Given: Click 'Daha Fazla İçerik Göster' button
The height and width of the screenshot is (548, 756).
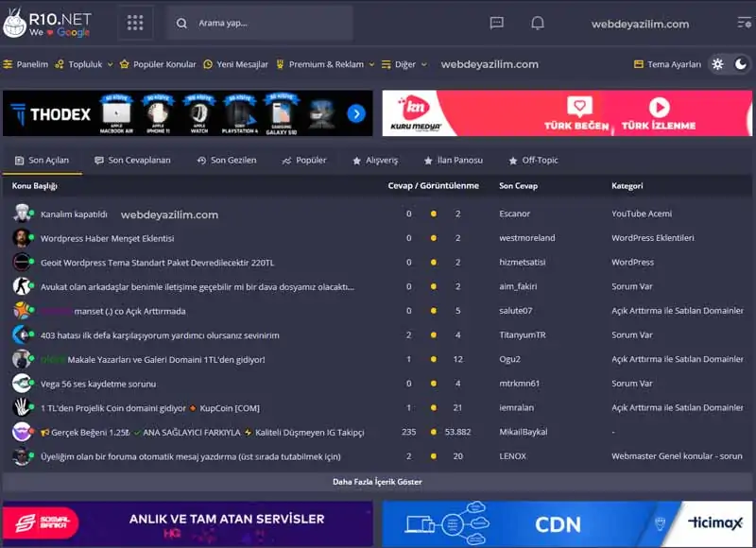Looking at the screenshot, I should click(377, 482).
